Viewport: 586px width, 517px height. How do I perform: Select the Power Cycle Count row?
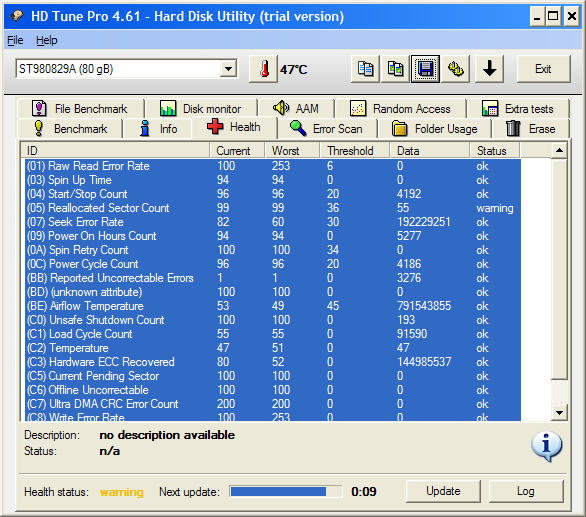pyautogui.click(x=273, y=264)
